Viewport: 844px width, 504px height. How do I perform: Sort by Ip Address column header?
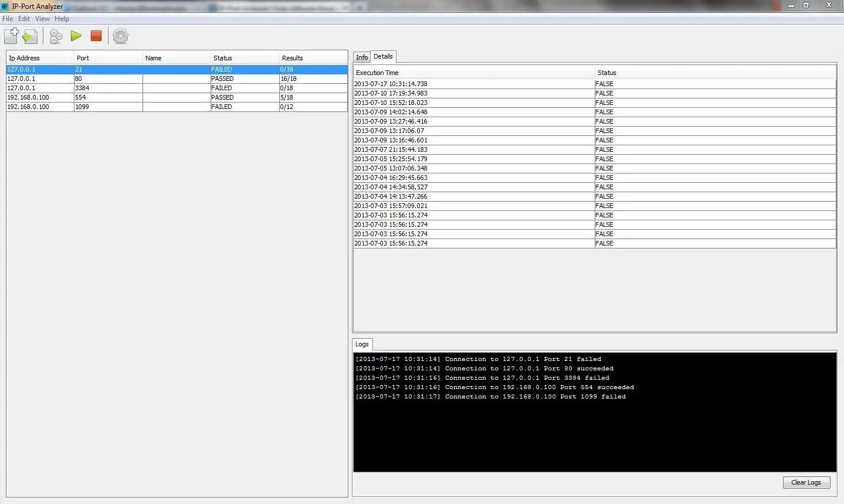point(40,58)
